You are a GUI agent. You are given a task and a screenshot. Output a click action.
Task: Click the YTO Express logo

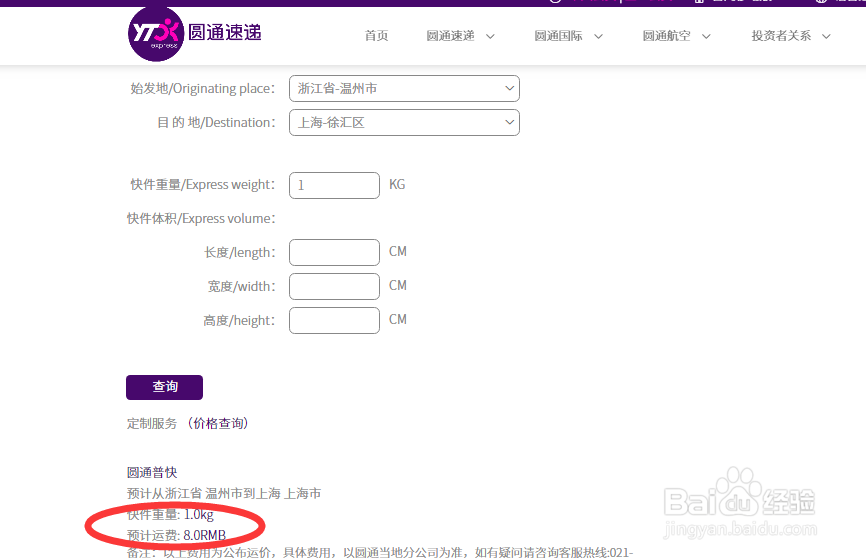(156, 34)
